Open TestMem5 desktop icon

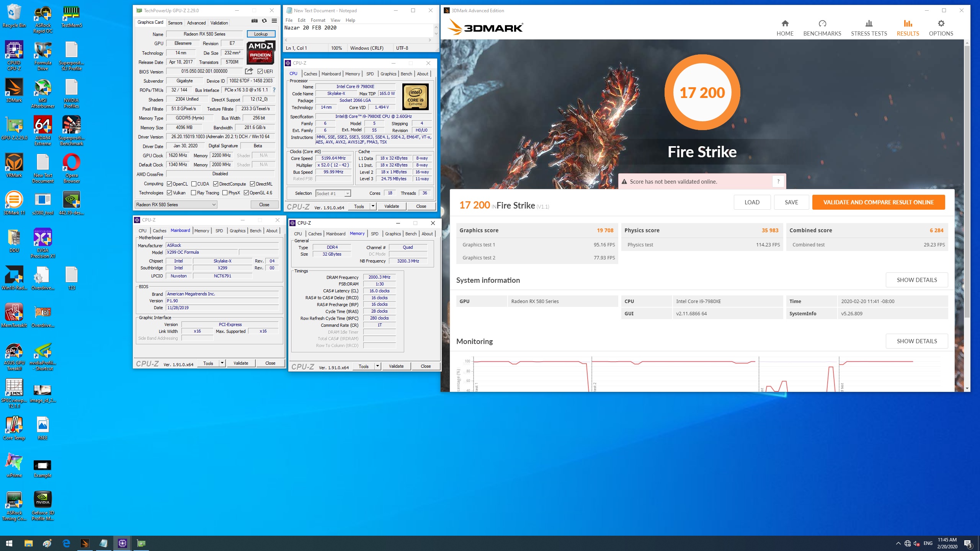pyautogui.click(x=72, y=16)
